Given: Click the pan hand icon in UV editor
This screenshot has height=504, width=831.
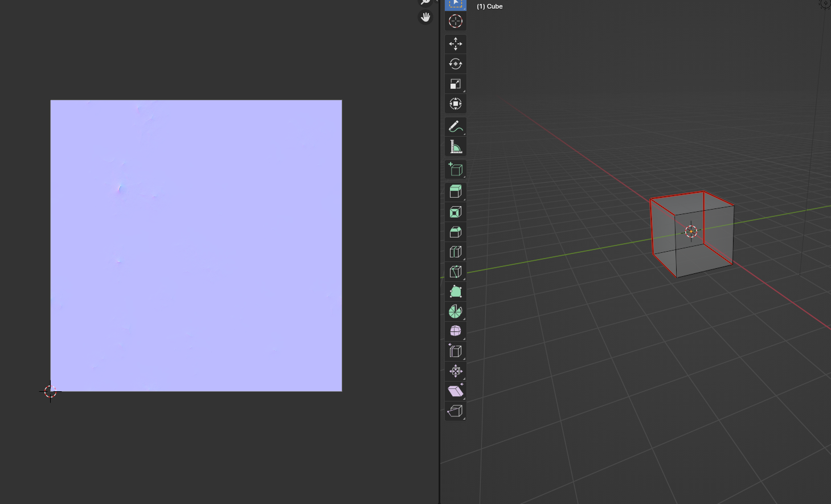Looking at the screenshot, I should click(x=425, y=17).
